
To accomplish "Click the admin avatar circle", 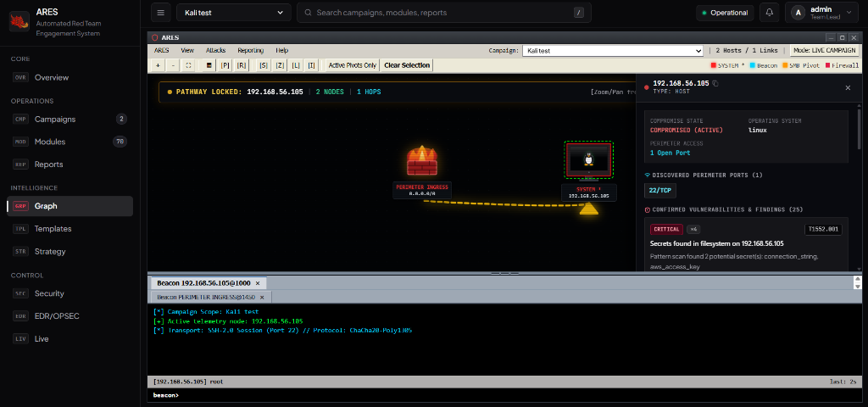I will click(x=798, y=13).
